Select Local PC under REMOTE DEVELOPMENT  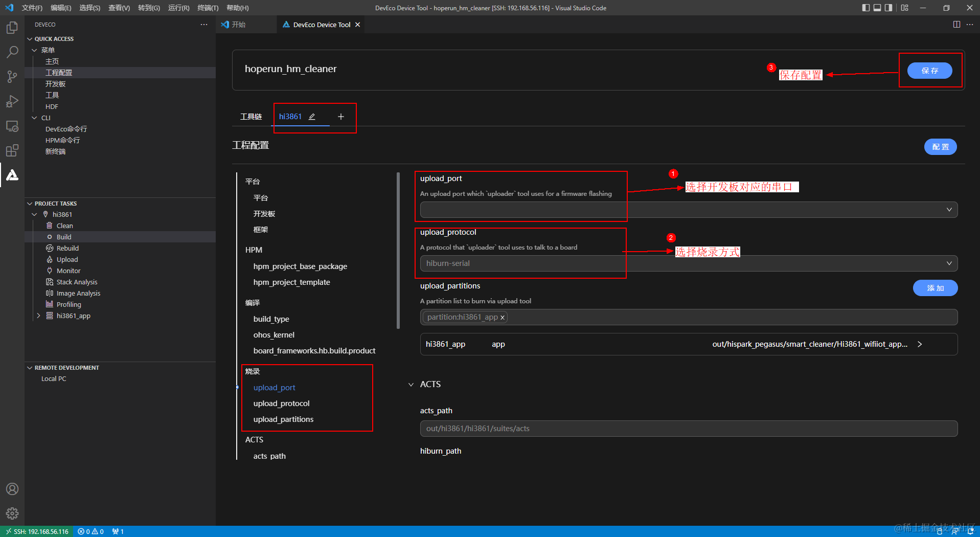point(54,379)
